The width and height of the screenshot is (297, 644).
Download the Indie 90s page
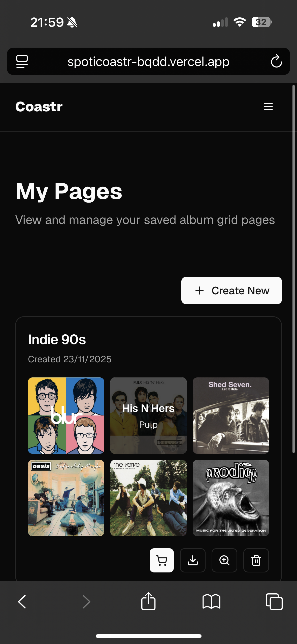[x=193, y=560]
